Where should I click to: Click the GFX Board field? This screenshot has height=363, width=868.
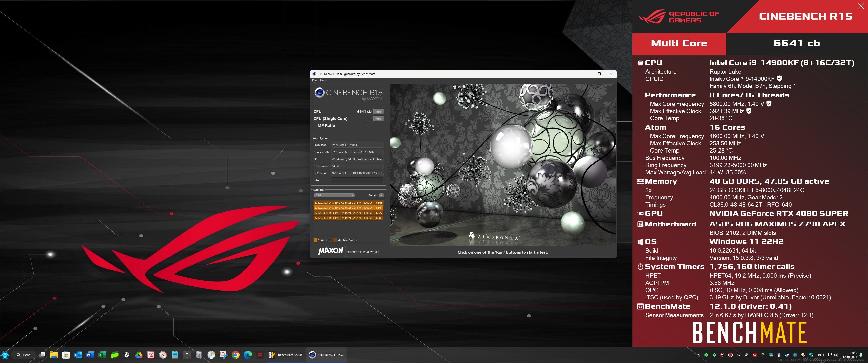(x=357, y=173)
